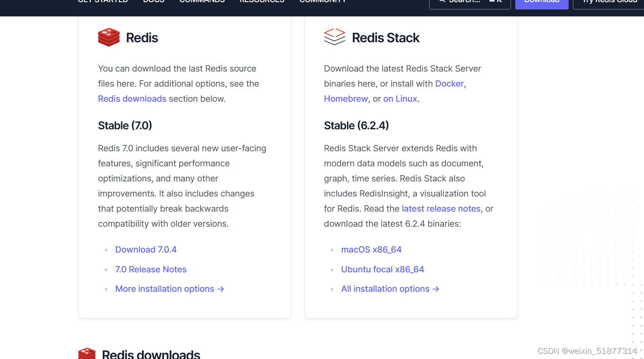Click the Try Redis Cloud button
Viewport: 644px width, 359px height.
pos(610,2)
